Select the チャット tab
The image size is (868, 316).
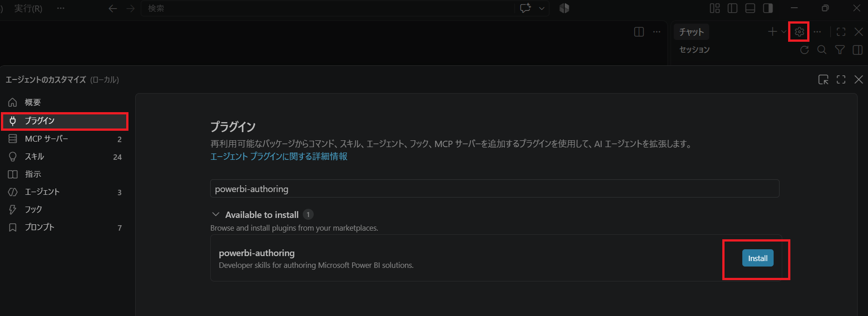(x=691, y=32)
